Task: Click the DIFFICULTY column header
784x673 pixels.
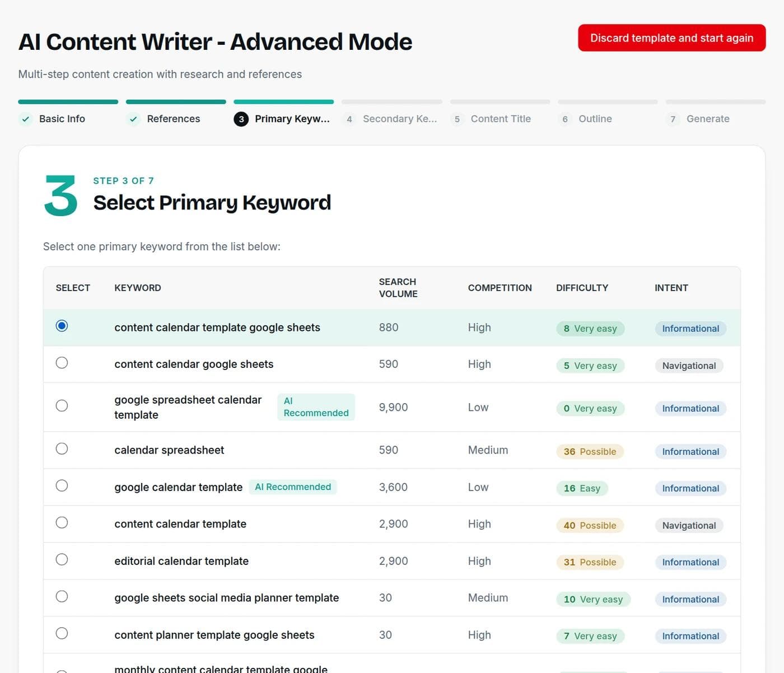Action: coord(582,288)
